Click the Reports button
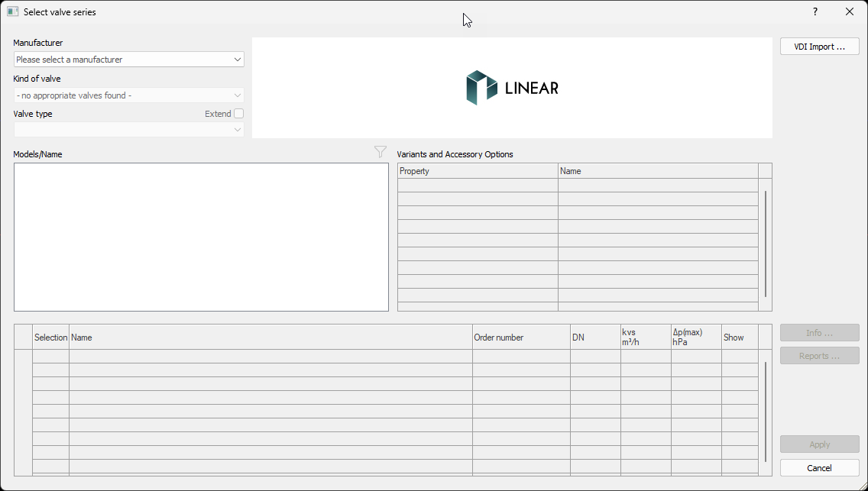868x491 pixels. click(819, 356)
